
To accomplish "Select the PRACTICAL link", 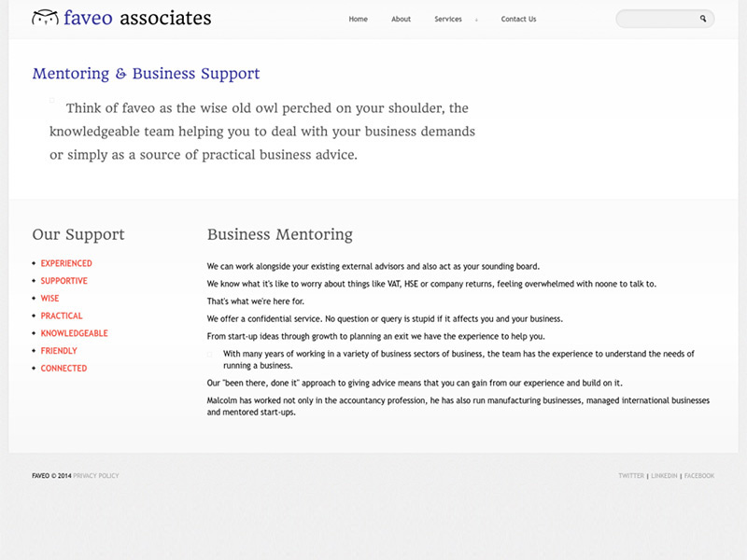I will click(x=62, y=315).
